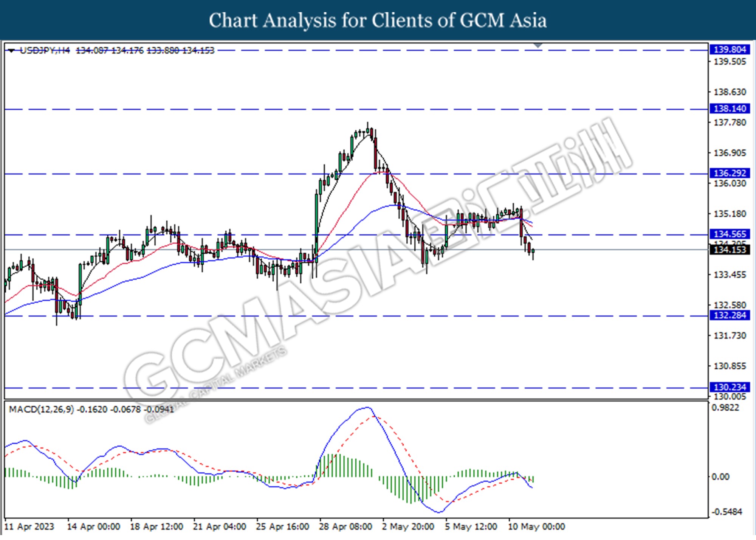Click the chart shift marker triangle
Screen dimensions: 756x540
point(538,46)
